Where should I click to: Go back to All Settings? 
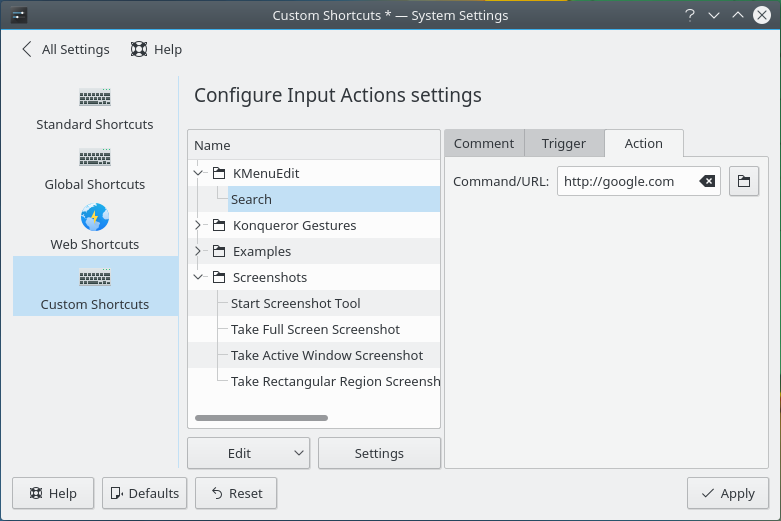point(65,49)
